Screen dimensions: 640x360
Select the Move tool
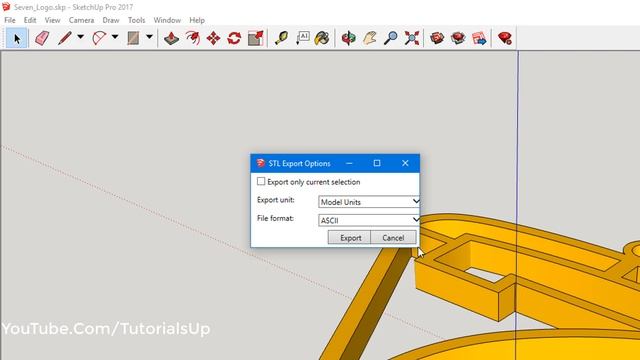point(213,38)
